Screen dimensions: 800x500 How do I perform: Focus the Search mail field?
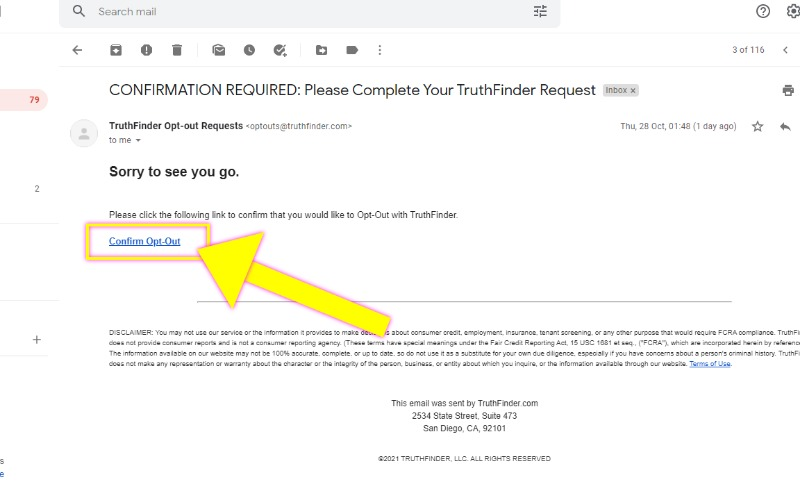tap(309, 12)
